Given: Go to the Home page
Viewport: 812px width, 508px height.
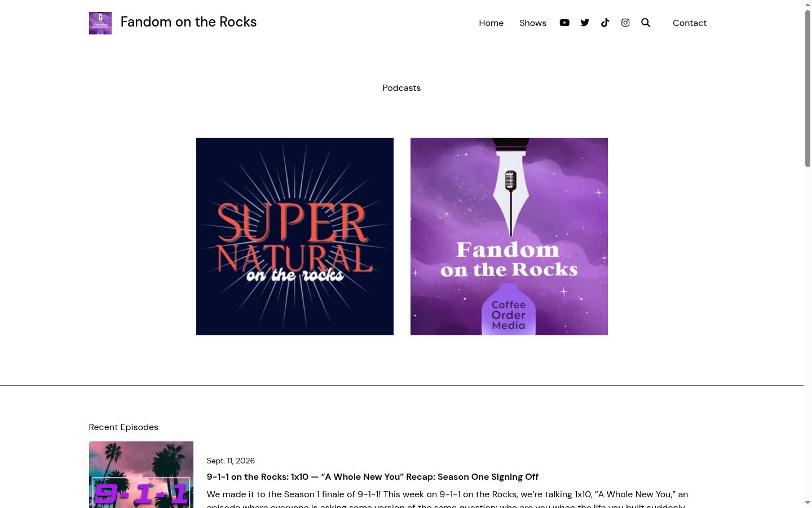Looking at the screenshot, I should point(491,23).
